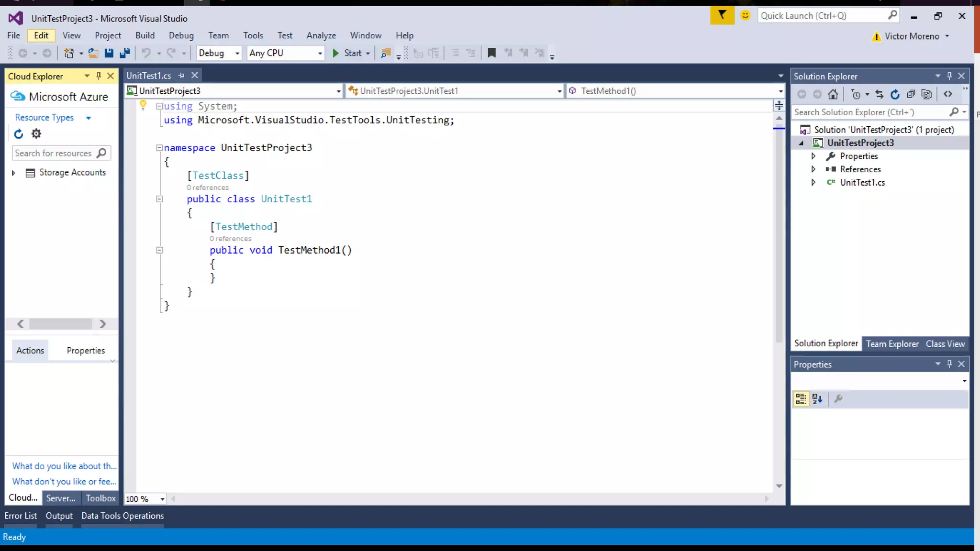Collapse the UnitTest1 class block
The height and width of the screenshot is (551, 980).
[159, 199]
